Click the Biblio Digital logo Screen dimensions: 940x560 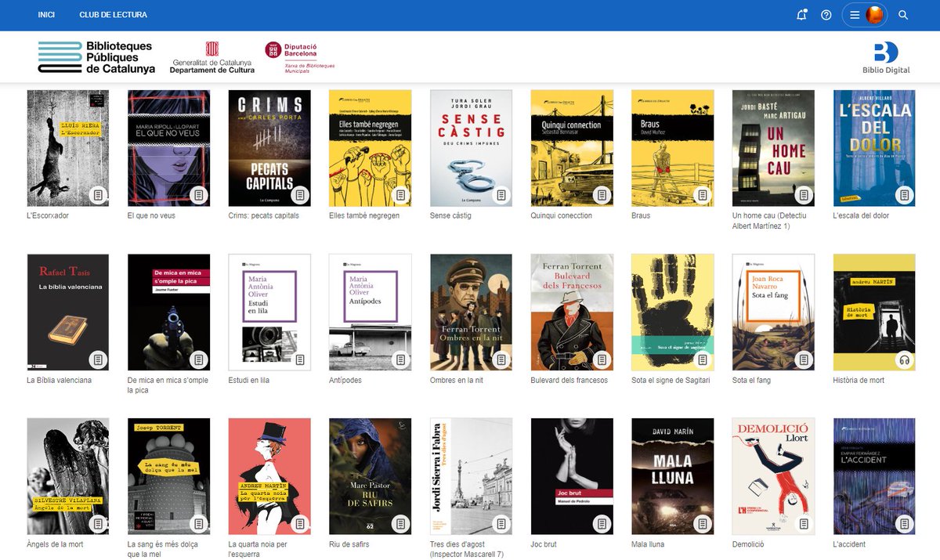885,56
